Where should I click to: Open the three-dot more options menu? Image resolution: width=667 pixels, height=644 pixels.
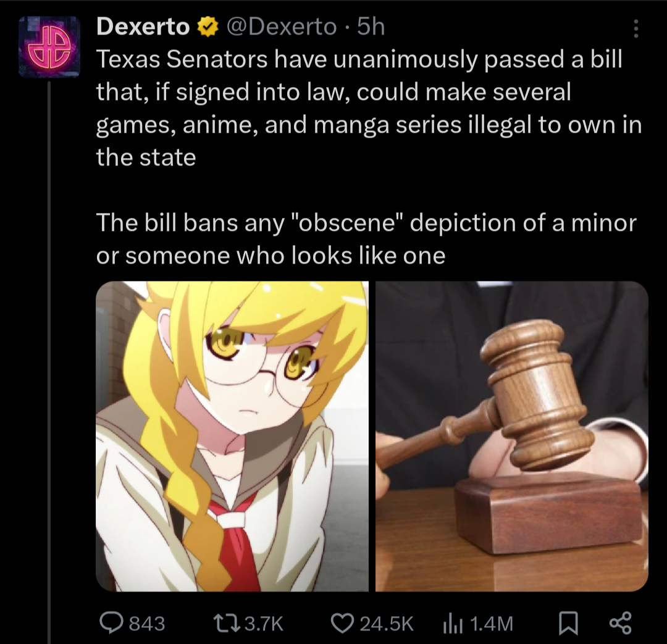(636, 28)
